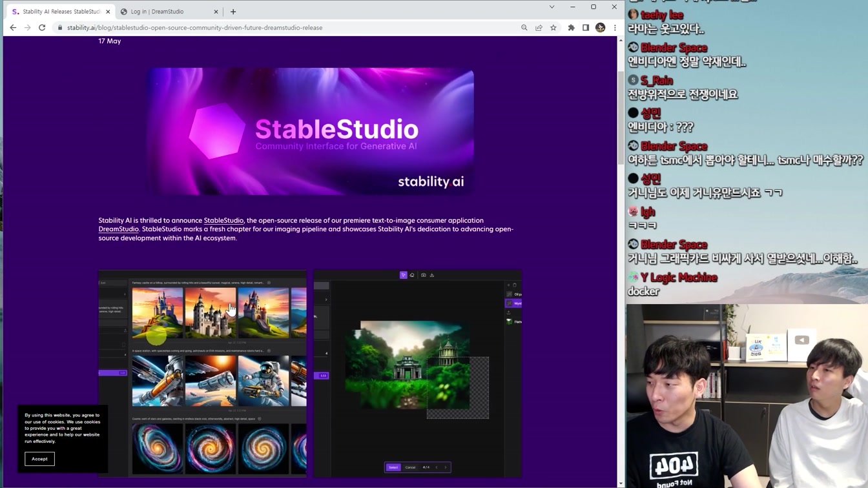The image size is (868, 488).
Task: Click the share page icon in address bar
Action: tap(539, 28)
